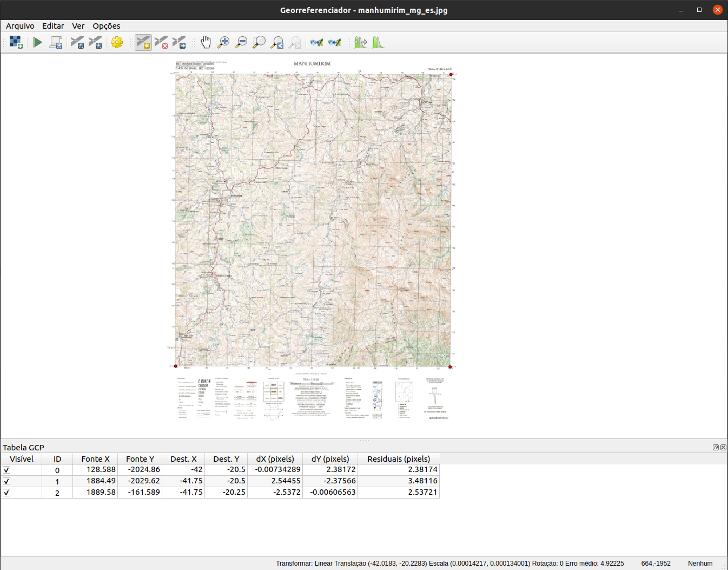The width and height of the screenshot is (728, 570).
Task: Click the dY (pixels) column header
Action: pyautogui.click(x=330, y=458)
